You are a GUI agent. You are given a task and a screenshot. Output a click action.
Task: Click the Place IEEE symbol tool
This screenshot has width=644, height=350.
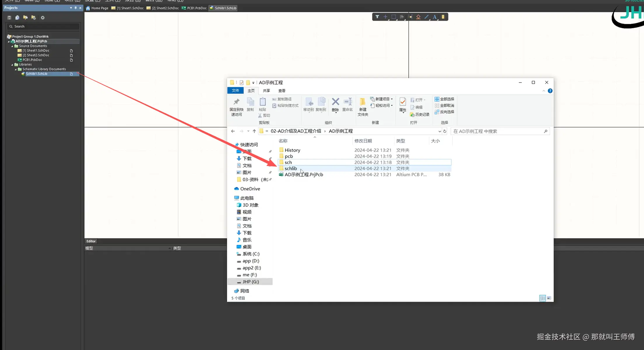point(418,17)
